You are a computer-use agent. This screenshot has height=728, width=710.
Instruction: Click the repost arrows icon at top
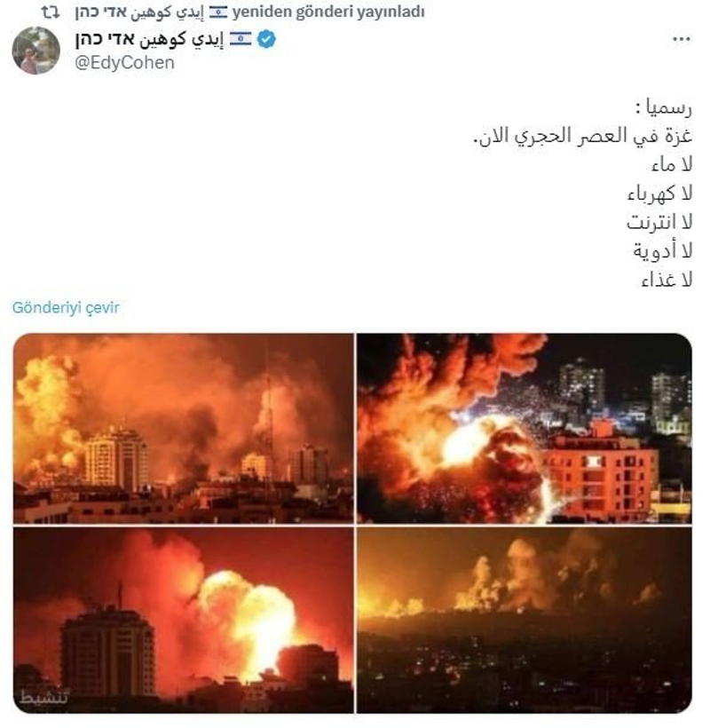click(51, 12)
